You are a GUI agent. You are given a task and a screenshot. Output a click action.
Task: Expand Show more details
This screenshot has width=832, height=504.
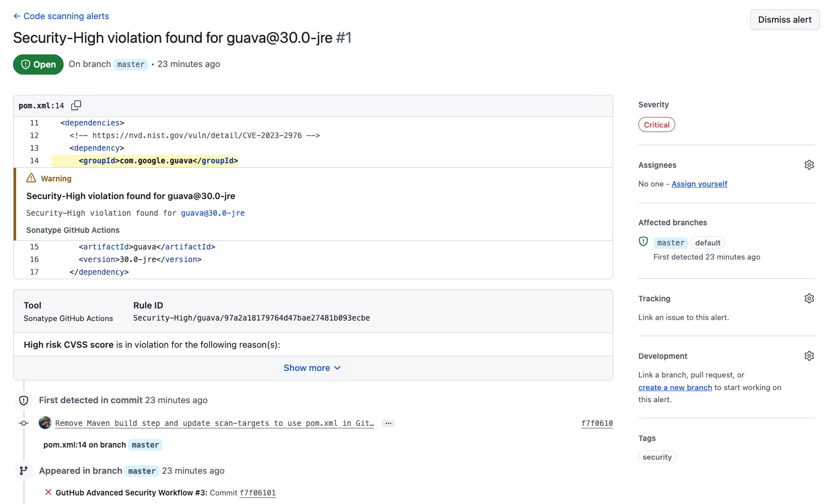313,368
